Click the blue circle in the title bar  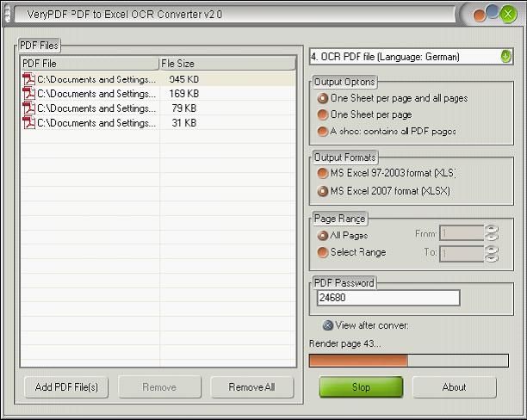click(x=493, y=10)
